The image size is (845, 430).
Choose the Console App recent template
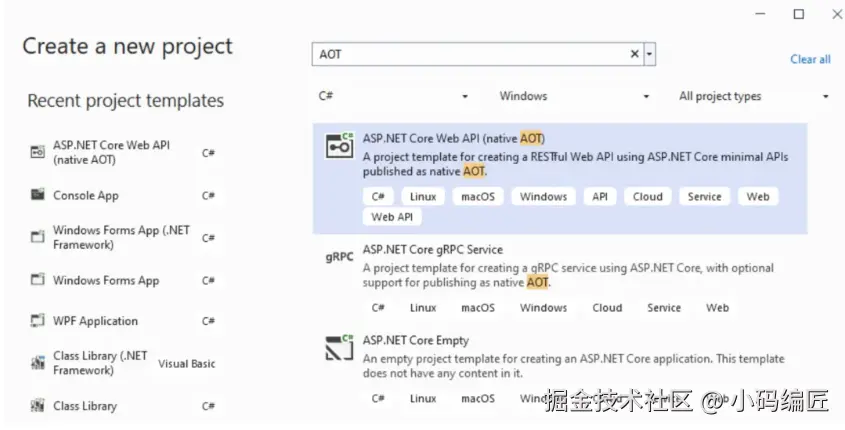125,195
